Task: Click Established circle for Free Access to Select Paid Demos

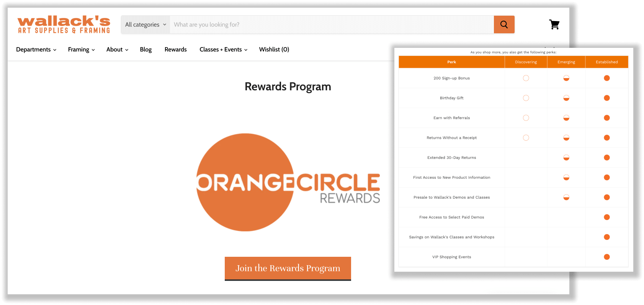Action: point(607,217)
